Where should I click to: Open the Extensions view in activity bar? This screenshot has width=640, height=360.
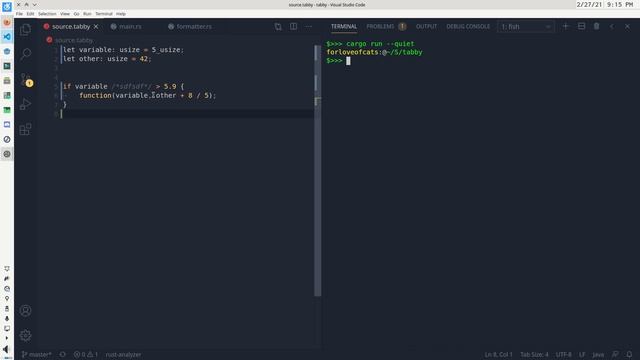[25, 129]
